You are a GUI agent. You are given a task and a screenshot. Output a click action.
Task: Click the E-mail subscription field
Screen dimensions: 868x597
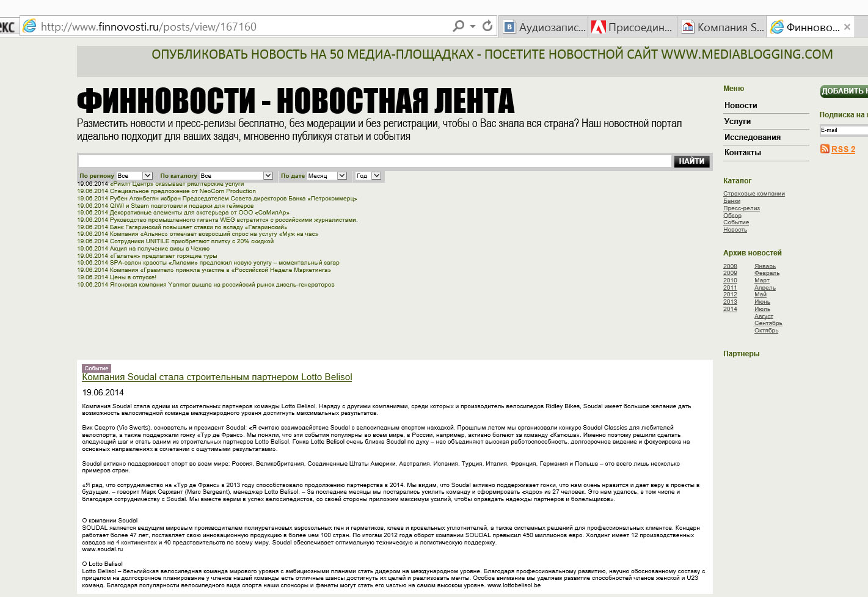tap(844, 130)
